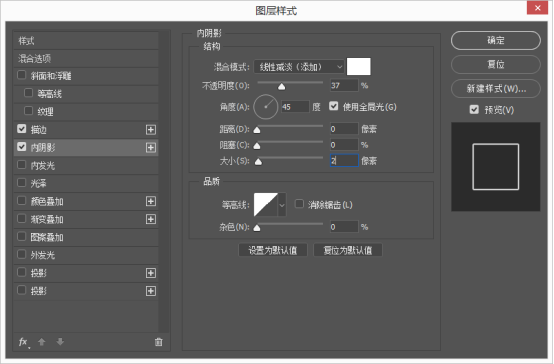
Task: Click the 复位 button
Action: point(496,64)
